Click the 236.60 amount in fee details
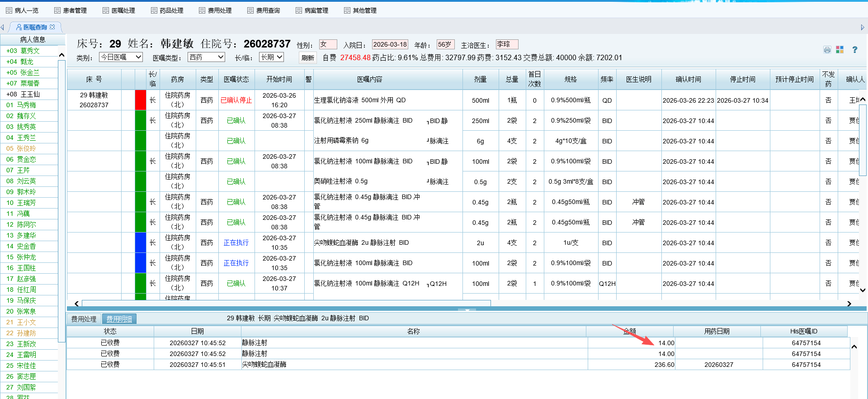Image resolution: width=868 pixels, height=399 pixels. coord(664,365)
